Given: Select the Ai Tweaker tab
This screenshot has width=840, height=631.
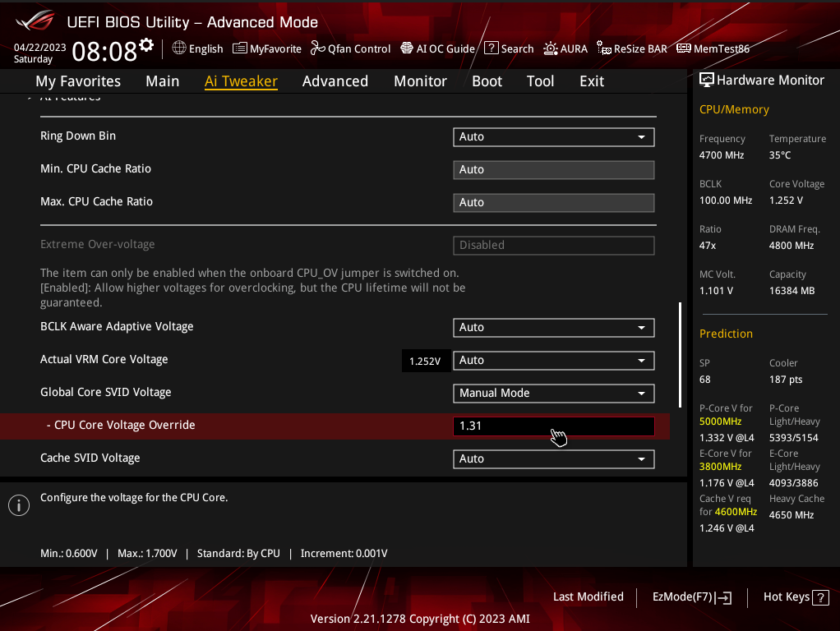Looking at the screenshot, I should click(241, 81).
